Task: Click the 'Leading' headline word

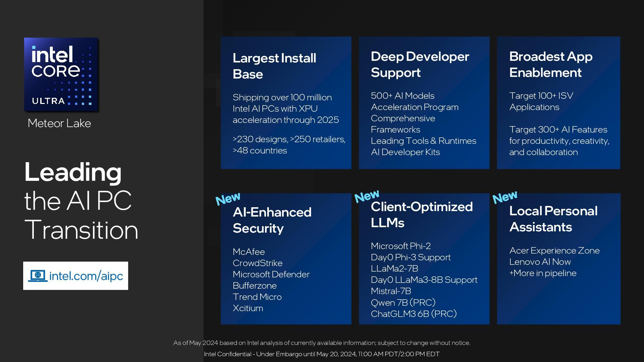Action: [73, 172]
